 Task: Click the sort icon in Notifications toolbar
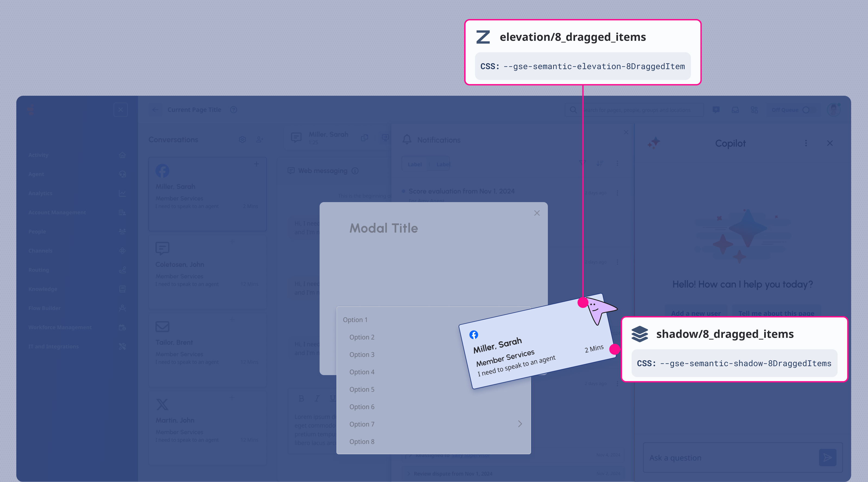(x=600, y=163)
